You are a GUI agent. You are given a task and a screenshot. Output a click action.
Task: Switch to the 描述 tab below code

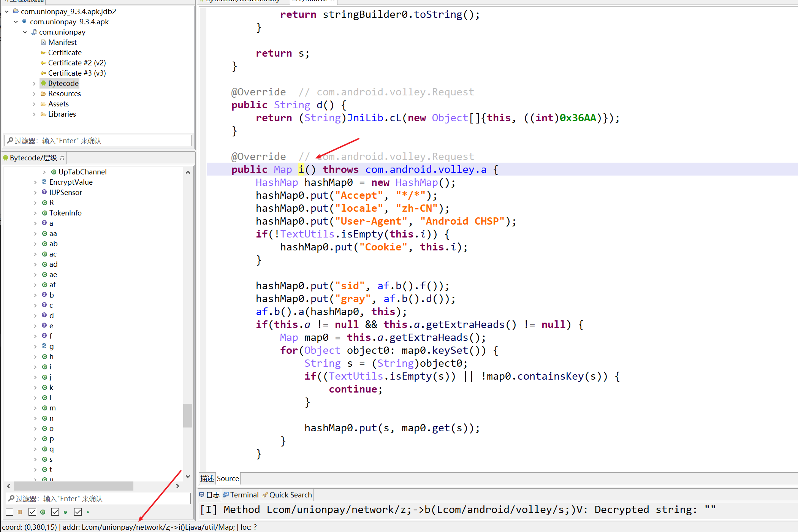(207, 478)
